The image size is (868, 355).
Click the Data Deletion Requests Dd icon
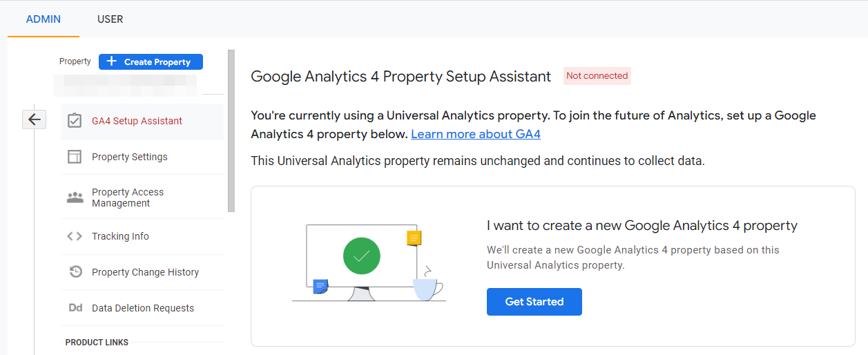point(75,308)
